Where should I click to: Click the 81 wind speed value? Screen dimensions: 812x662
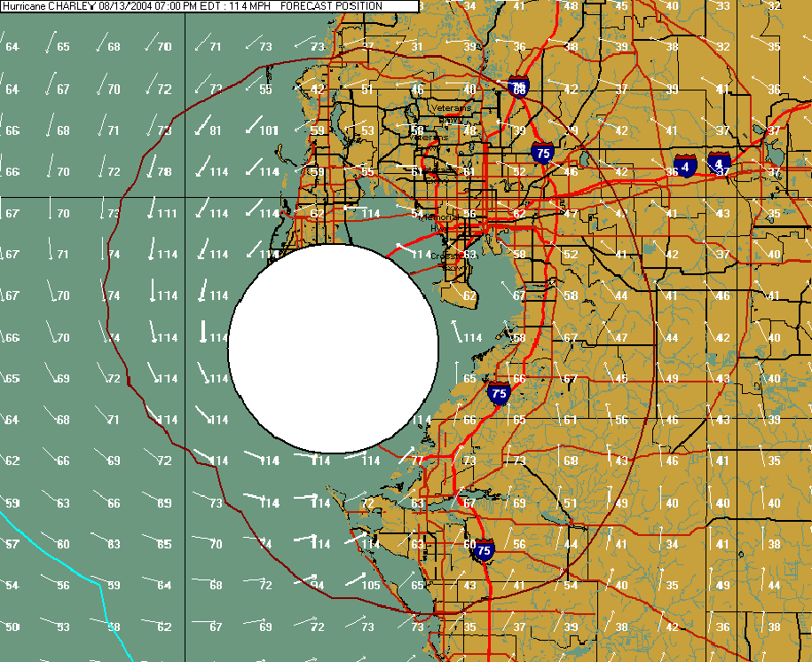216,131
